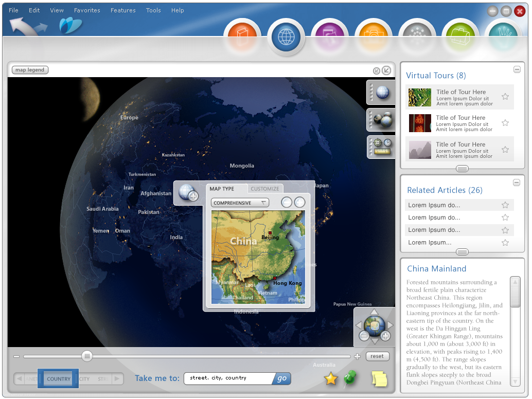
Task: Click the Related Articles bottom expand handle
Action: 462,252
